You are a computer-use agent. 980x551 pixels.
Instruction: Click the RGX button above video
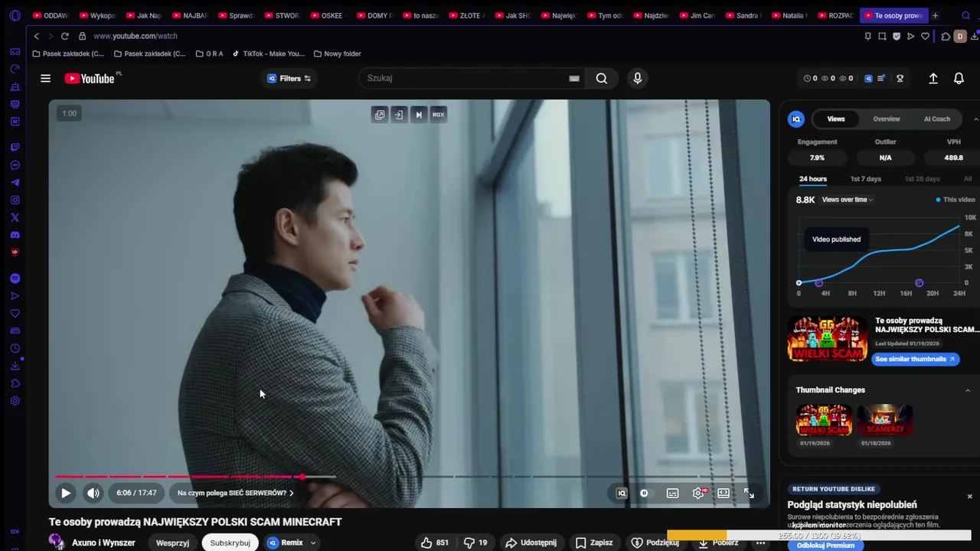click(438, 115)
